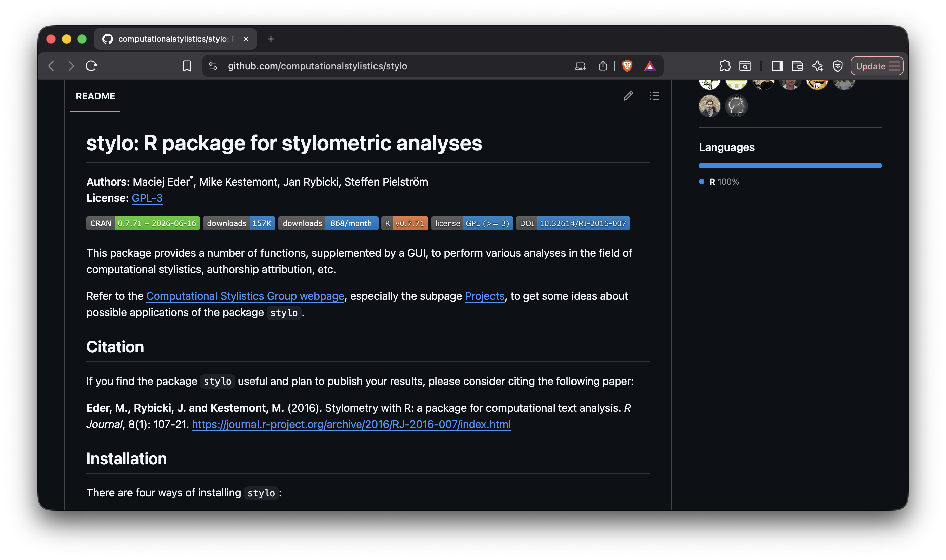Open the Brave Wallet icon
The height and width of the screenshot is (560, 946).
tap(797, 66)
